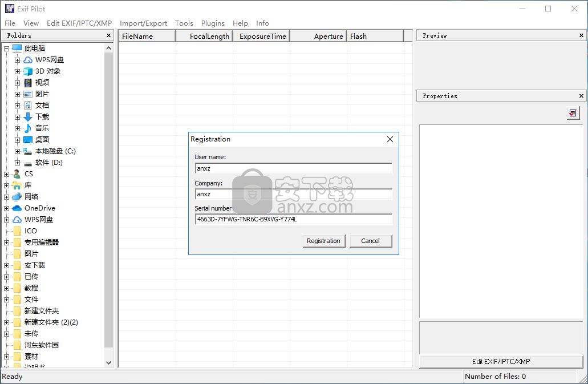Select the 此电脑 computer icon in tree
This screenshot has height=384, width=588.
coord(17,48)
